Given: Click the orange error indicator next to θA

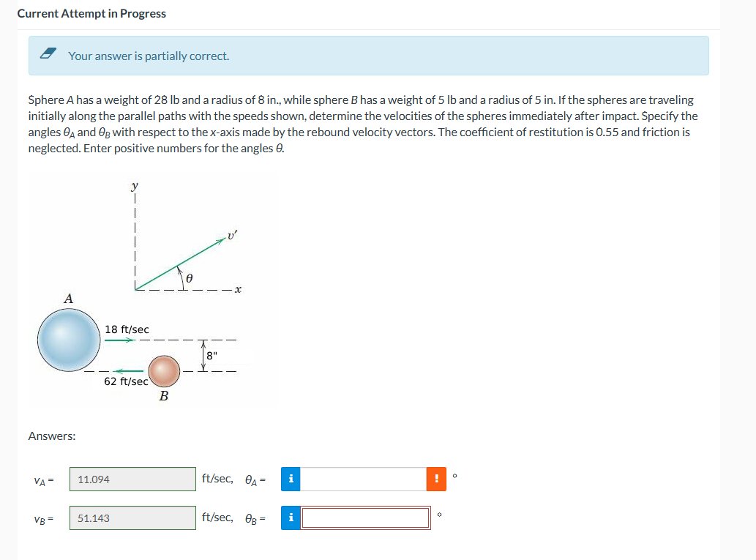Looking at the screenshot, I should [436, 479].
